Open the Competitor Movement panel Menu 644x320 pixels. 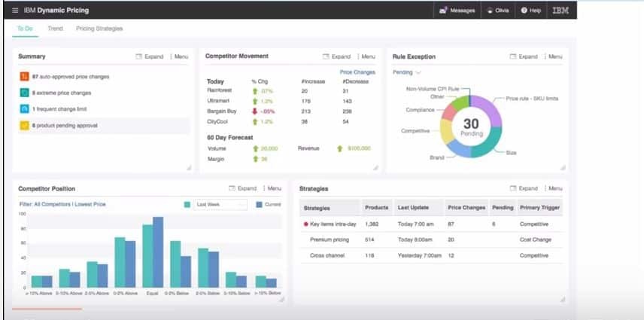(366, 56)
